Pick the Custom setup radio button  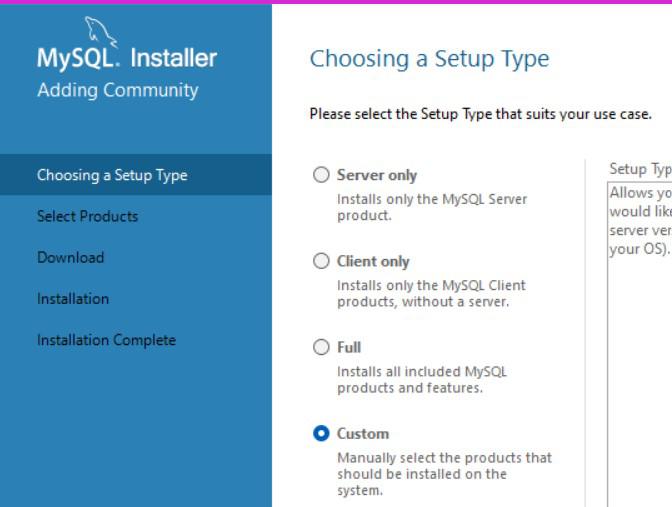point(321,433)
